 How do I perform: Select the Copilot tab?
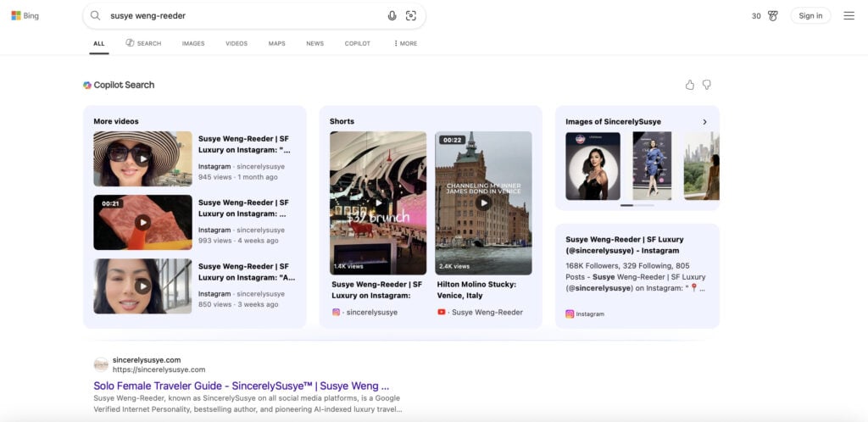[x=357, y=43]
